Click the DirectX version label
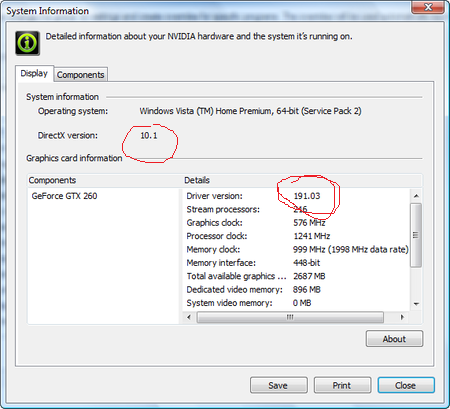 pyautogui.click(x=68, y=136)
